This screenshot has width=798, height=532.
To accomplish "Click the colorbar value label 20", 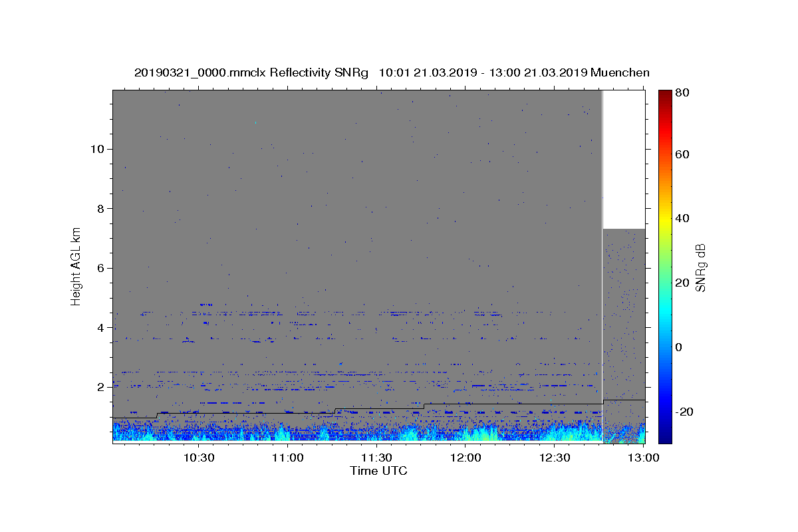I will (683, 283).
